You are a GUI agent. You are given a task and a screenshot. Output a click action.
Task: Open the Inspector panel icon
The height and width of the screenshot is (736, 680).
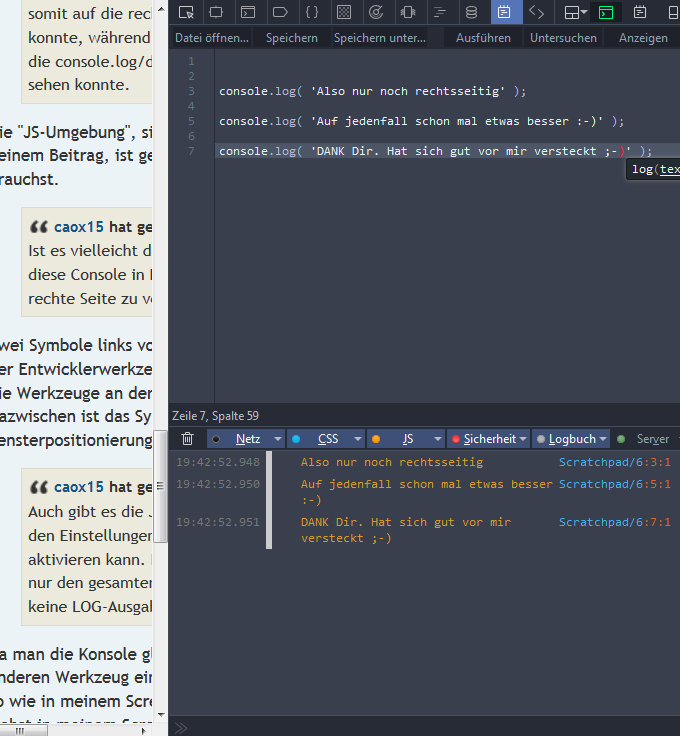(x=218, y=12)
